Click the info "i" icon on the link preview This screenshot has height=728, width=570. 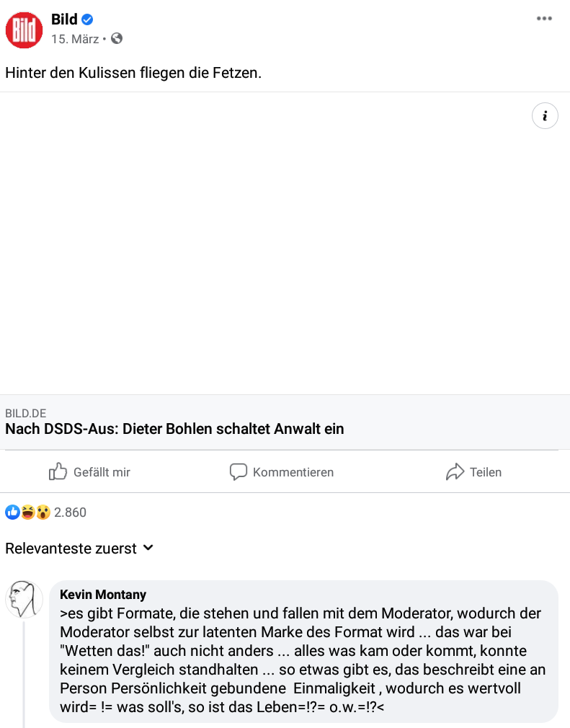pyautogui.click(x=545, y=115)
